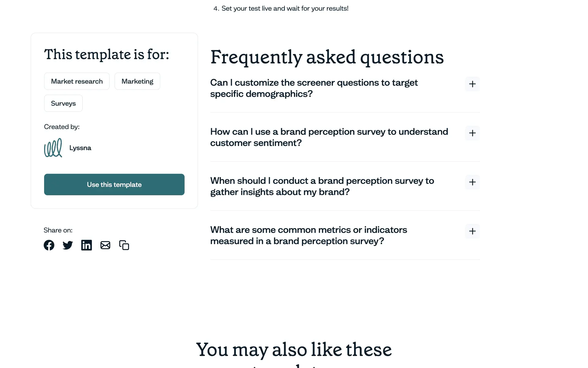
Task: Expand the common metrics FAQ plus icon
Action: (x=472, y=231)
